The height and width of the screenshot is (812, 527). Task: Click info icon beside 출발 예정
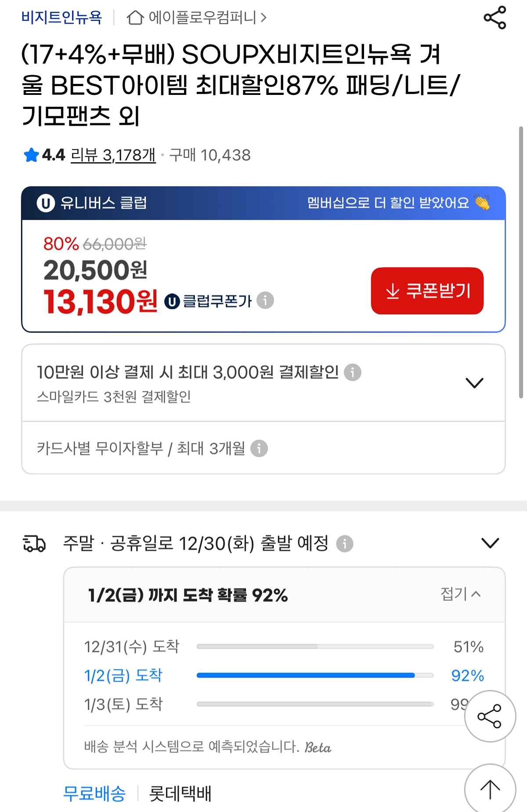(345, 544)
